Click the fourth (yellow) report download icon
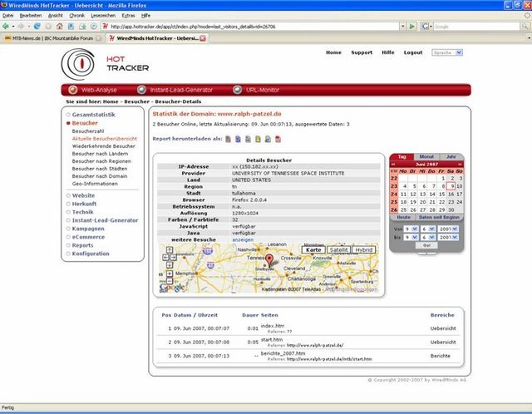The height and width of the screenshot is (414, 532). click(x=258, y=139)
